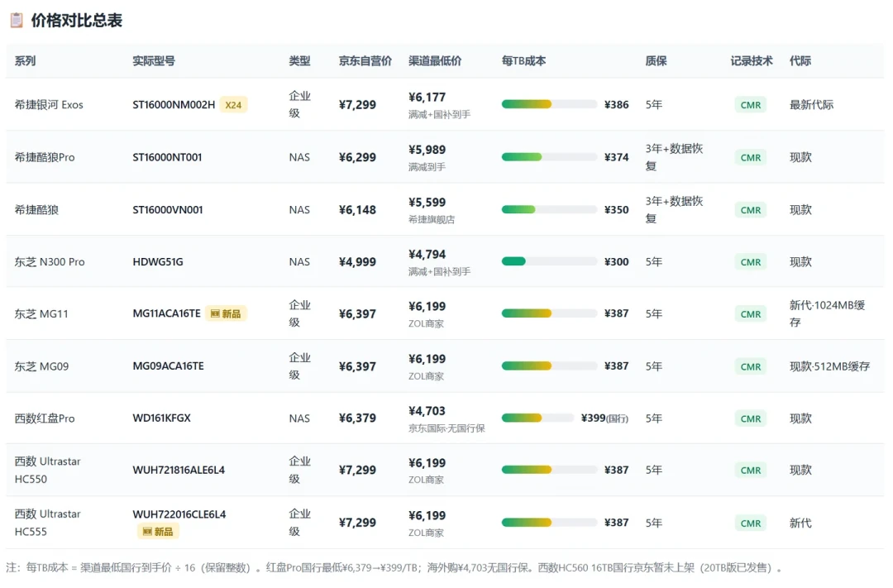Click the 京东自营价 column header
The width and height of the screenshot is (893, 588).
[x=365, y=61]
